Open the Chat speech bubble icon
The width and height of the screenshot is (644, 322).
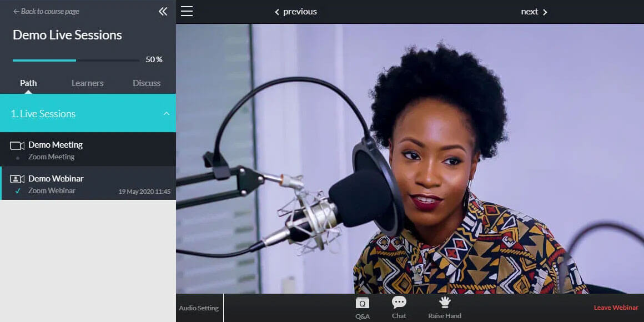click(x=399, y=303)
